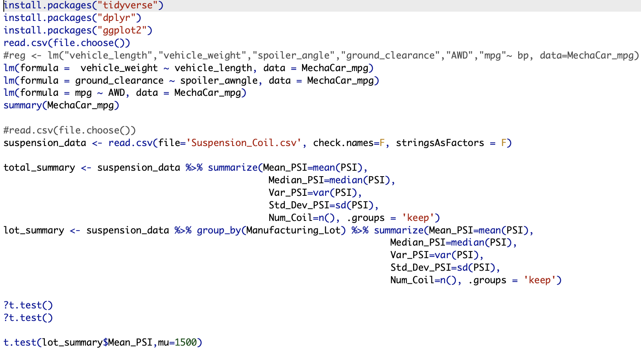Click the total_summary variable assignment
The height and width of the screenshot is (364, 641).
click(39, 167)
